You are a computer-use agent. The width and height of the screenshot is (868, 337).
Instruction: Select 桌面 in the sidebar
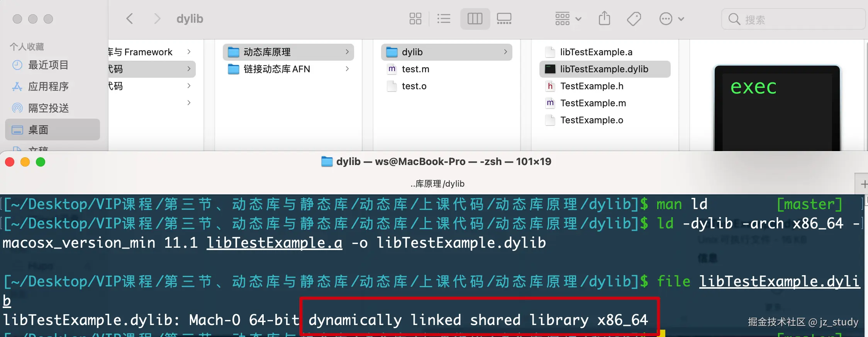[x=53, y=129]
